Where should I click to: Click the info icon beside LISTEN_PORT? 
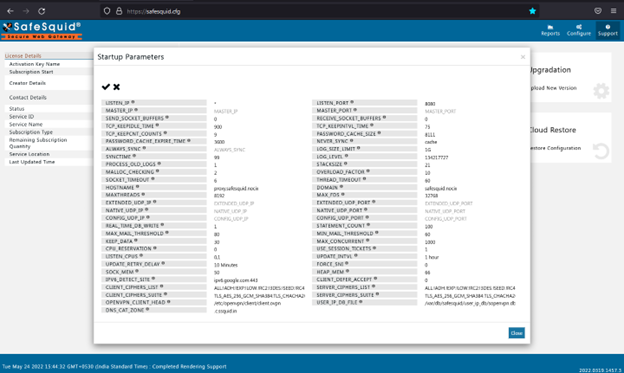tap(352, 102)
